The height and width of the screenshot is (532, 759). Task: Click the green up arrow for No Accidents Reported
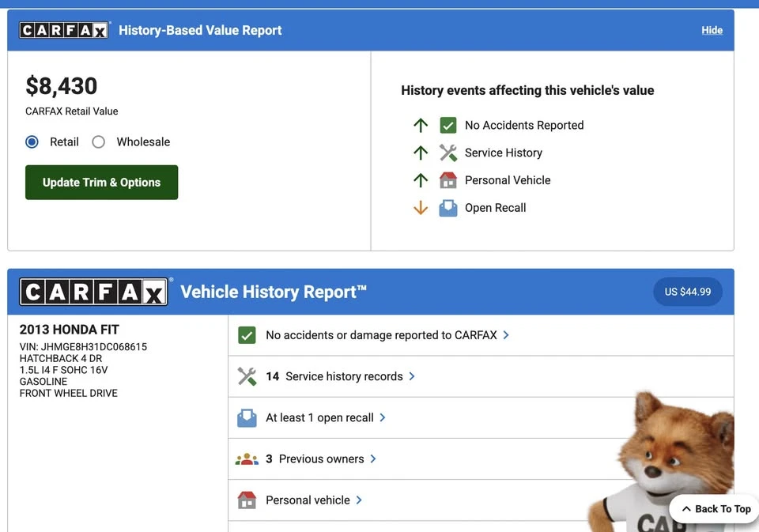click(421, 126)
